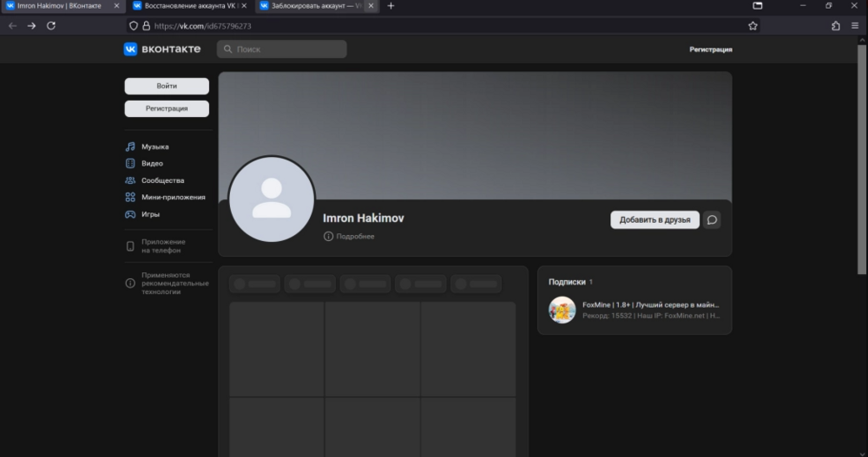
Task: Click Регистрация link in top header
Action: pyautogui.click(x=711, y=49)
